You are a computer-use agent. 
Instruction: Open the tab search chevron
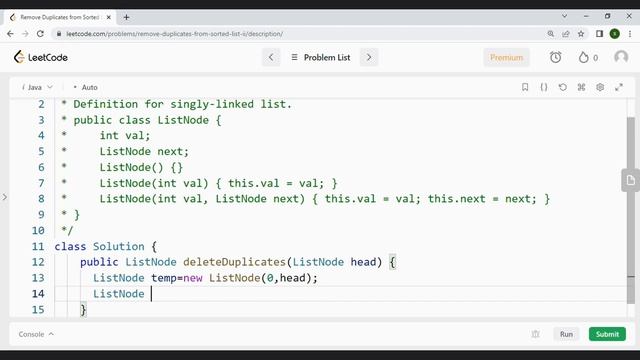click(564, 16)
